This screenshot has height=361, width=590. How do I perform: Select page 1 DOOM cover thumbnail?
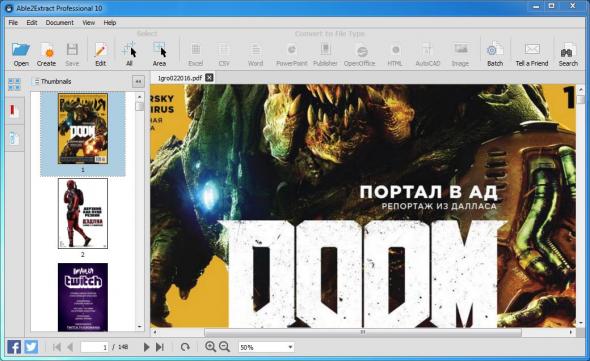(83, 128)
